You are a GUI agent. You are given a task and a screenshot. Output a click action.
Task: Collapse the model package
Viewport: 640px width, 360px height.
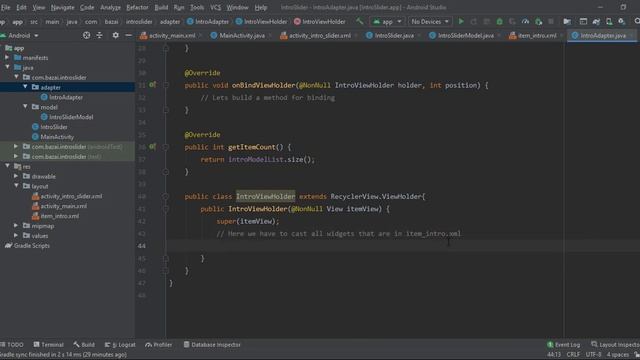tap(25, 107)
